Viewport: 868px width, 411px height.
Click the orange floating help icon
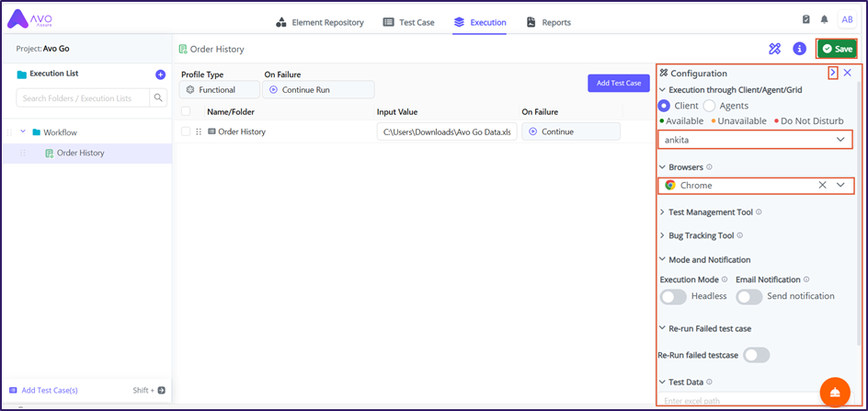[x=835, y=391]
